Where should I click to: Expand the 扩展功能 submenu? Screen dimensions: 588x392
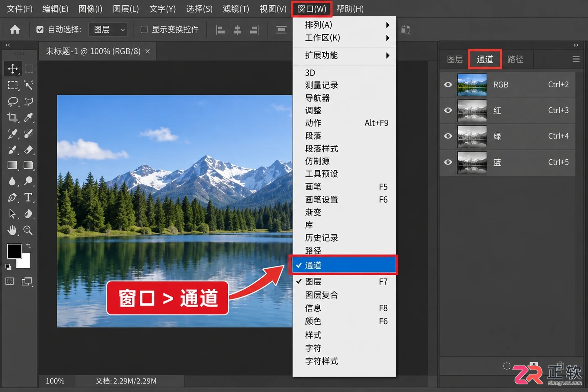(344, 56)
